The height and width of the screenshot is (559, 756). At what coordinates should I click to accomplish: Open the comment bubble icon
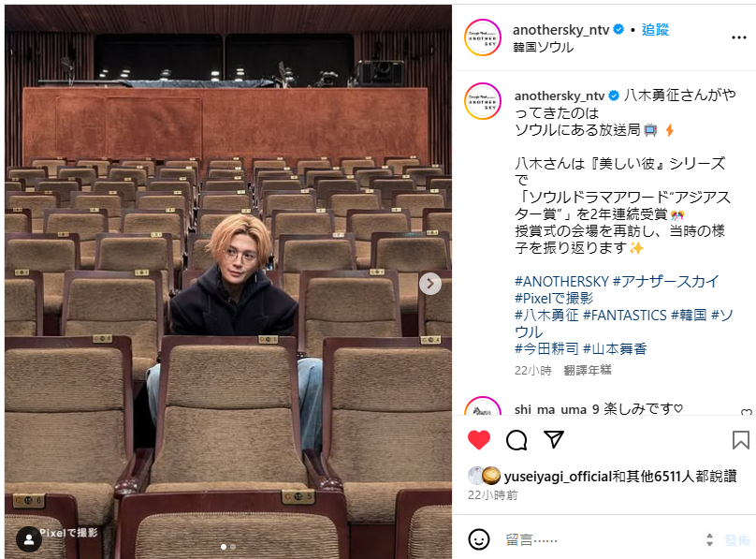(516, 440)
